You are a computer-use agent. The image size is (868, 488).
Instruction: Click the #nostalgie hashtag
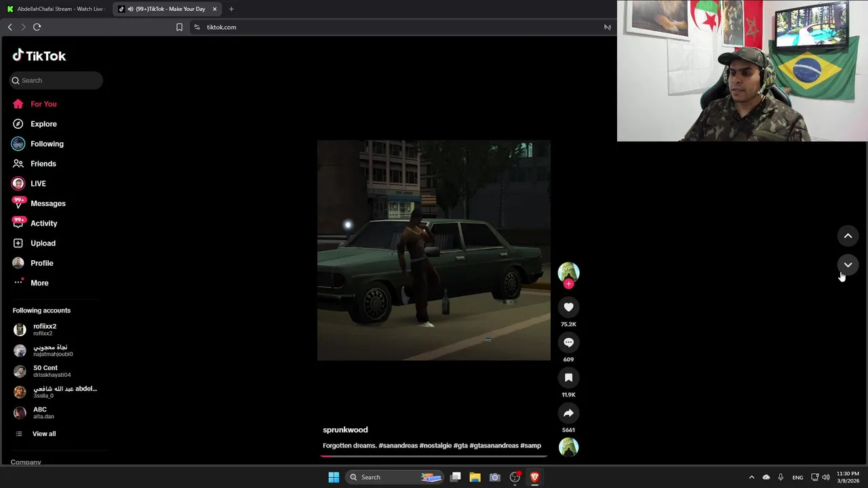coord(435,445)
